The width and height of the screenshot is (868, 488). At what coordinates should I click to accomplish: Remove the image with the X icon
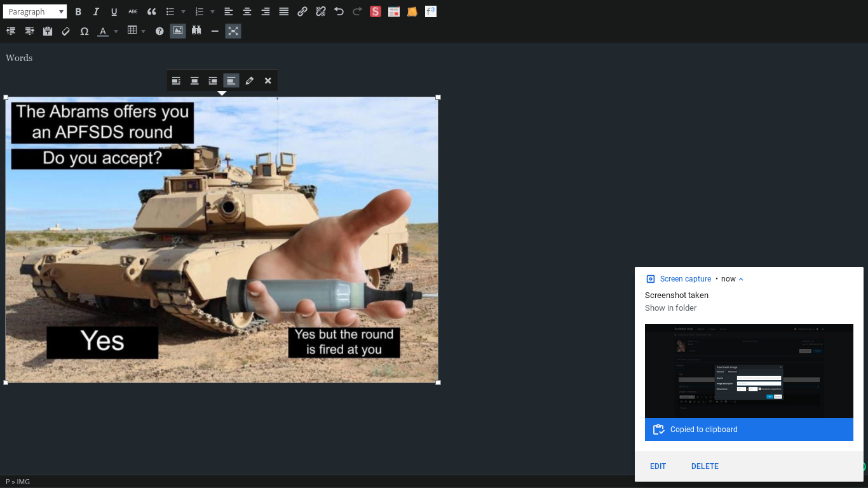[268, 81]
